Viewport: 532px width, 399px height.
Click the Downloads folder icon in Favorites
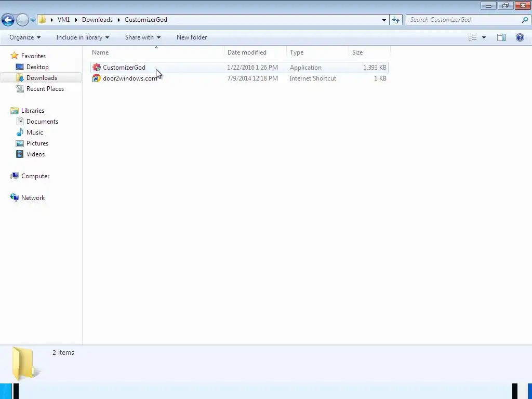20,78
